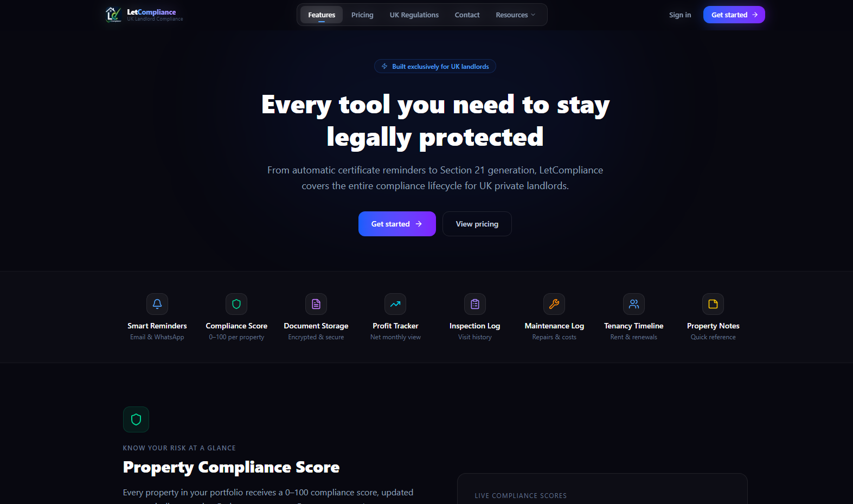Click the Smart Reminders bell icon
Screen dimensions: 853x504
coord(157,304)
